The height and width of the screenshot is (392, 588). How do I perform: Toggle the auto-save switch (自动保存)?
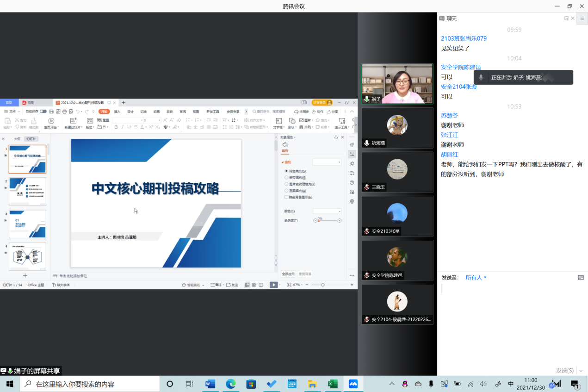tap(43, 112)
